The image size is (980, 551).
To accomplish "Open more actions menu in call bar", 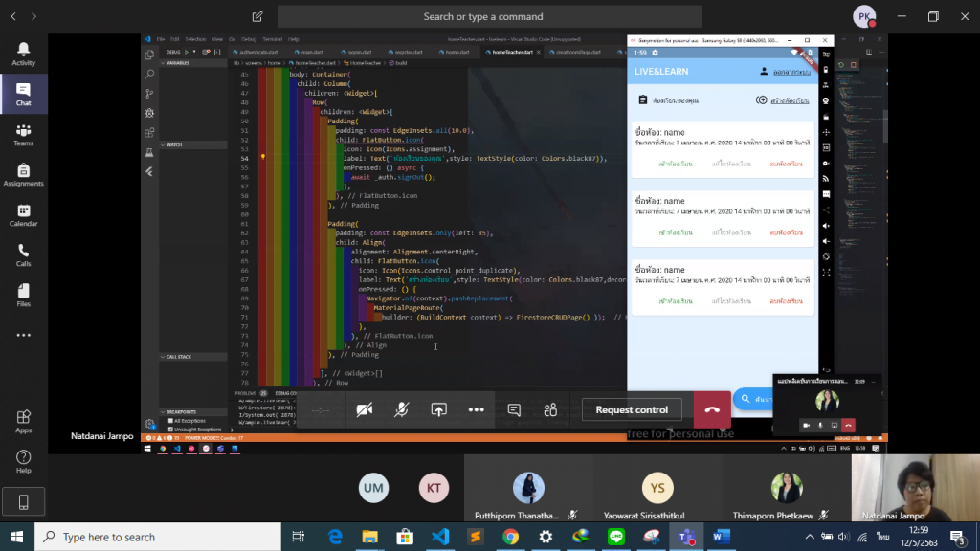I will (476, 409).
